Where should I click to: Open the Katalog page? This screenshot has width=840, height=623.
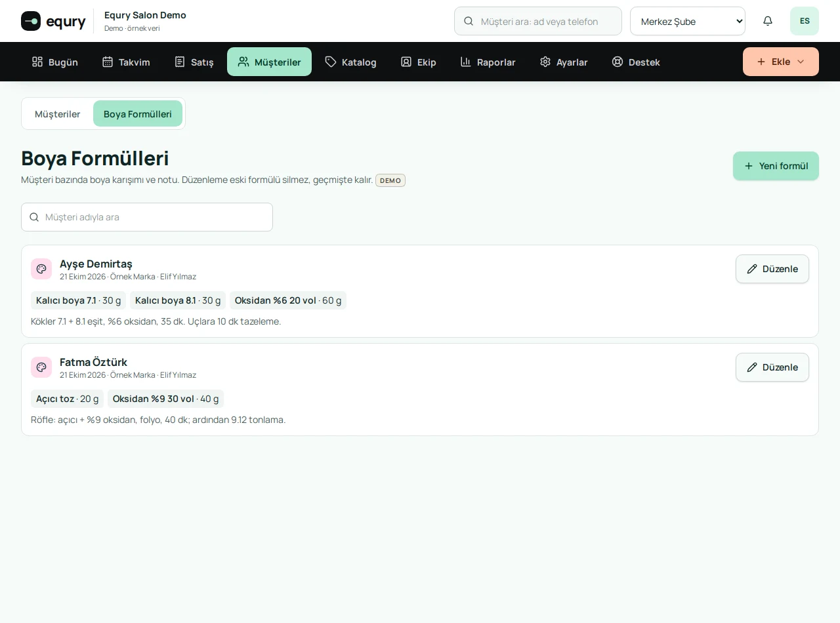(x=350, y=62)
